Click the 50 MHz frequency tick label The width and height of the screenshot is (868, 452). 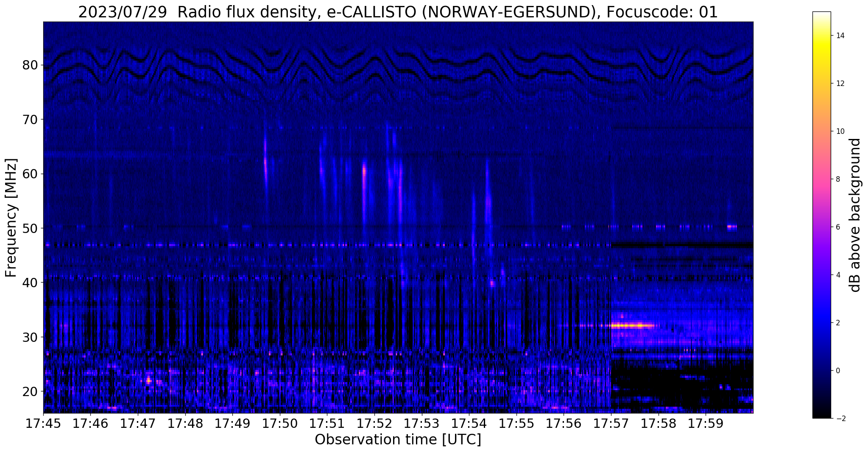[x=31, y=228]
